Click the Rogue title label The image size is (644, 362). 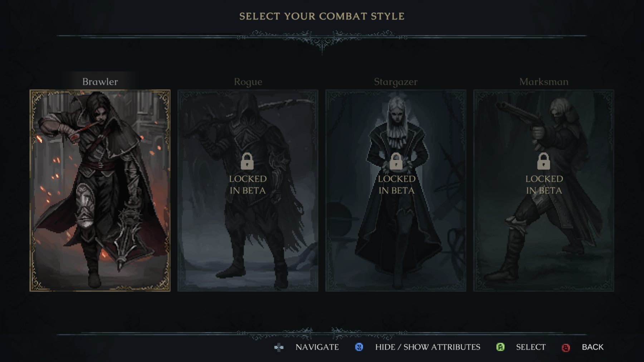248,82
